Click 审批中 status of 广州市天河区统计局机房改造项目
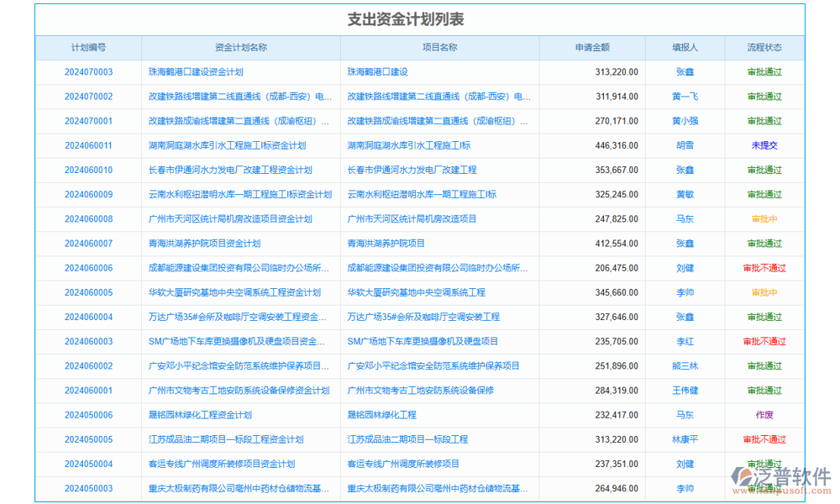Image resolution: width=840 pixels, height=504 pixels. click(x=765, y=218)
